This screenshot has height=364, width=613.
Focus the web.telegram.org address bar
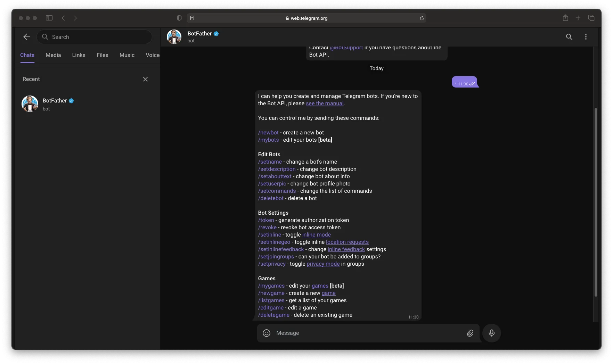[306, 18]
